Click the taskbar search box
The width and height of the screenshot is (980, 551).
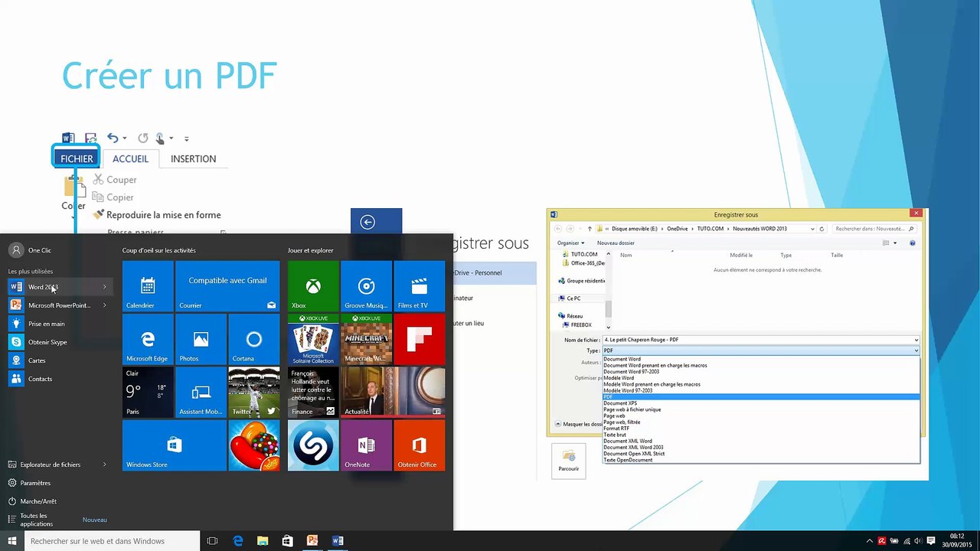[112, 541]
